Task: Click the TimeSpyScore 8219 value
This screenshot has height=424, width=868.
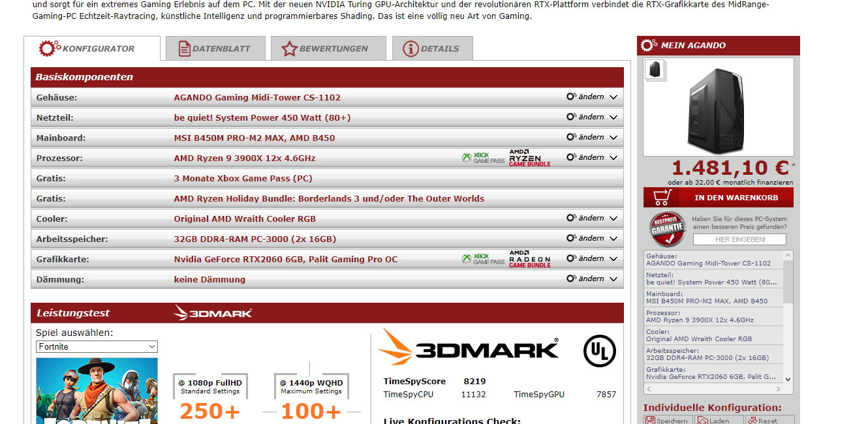Action: tap(474, 381)
